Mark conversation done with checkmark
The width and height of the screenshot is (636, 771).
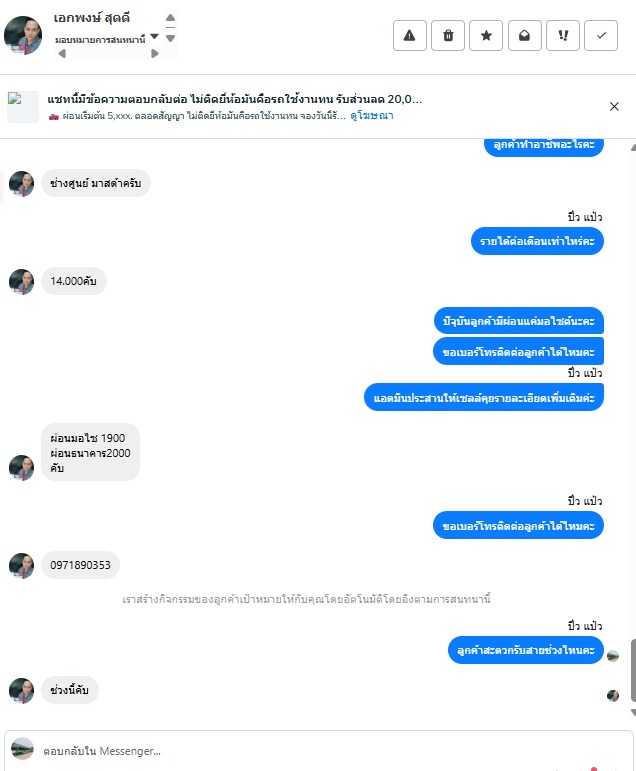click(x=601, y=35)
